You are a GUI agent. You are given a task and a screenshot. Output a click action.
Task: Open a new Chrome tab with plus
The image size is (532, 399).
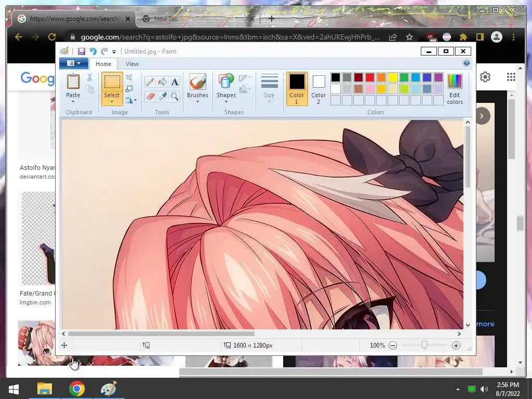click(271, 19)
